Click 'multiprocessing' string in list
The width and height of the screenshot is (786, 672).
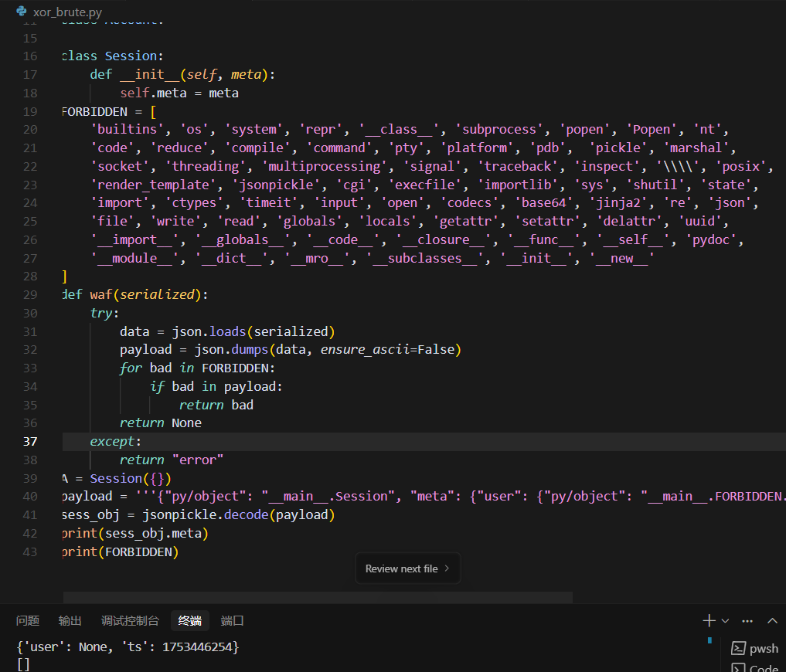coord(325,166)
